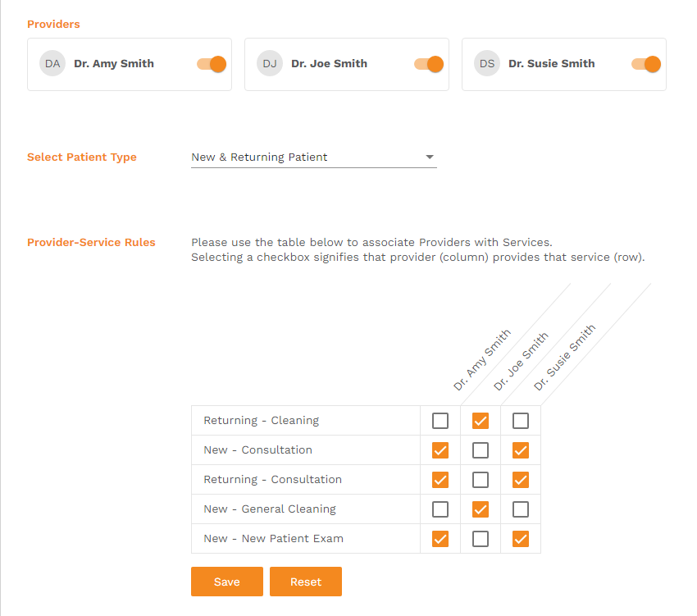697x616 pixels.
Task: Reset the provider-service rules
Action: [306, 582]
